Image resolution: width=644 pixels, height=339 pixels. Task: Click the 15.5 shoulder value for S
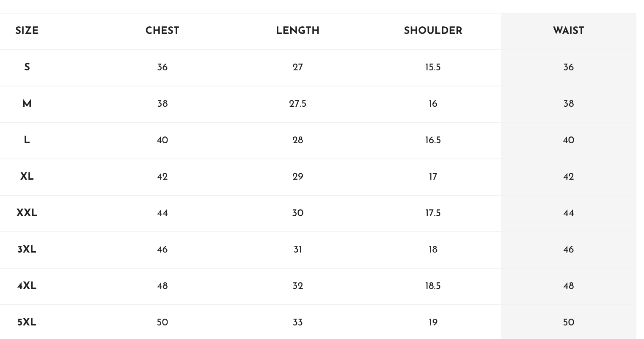pyautogui.click(x=433, y=67)
